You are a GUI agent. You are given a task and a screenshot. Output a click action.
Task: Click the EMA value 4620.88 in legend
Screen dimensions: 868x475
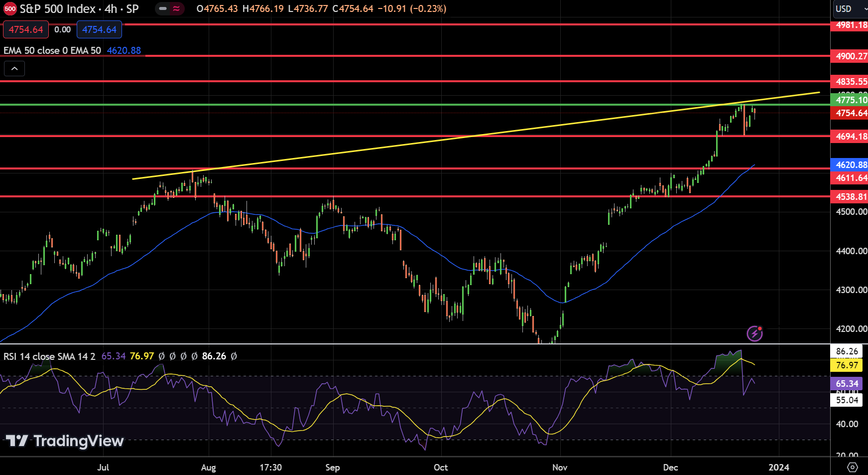click(x=124, y=50)
